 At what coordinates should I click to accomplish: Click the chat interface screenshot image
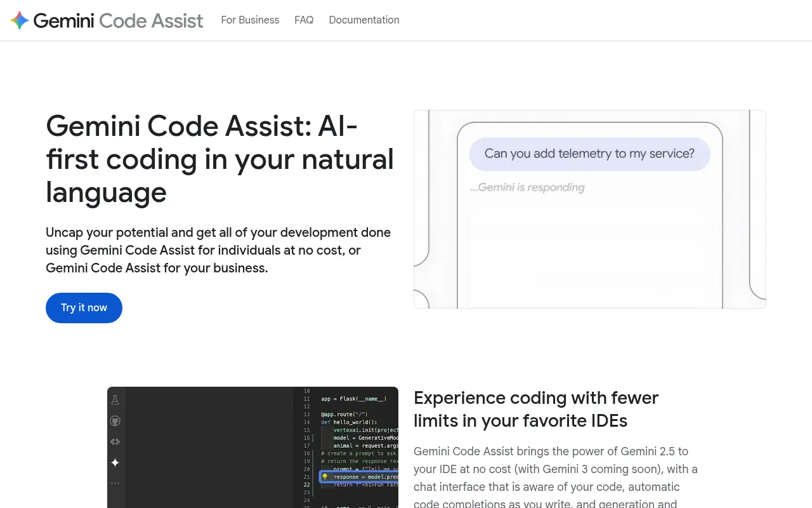click(589, 209)
